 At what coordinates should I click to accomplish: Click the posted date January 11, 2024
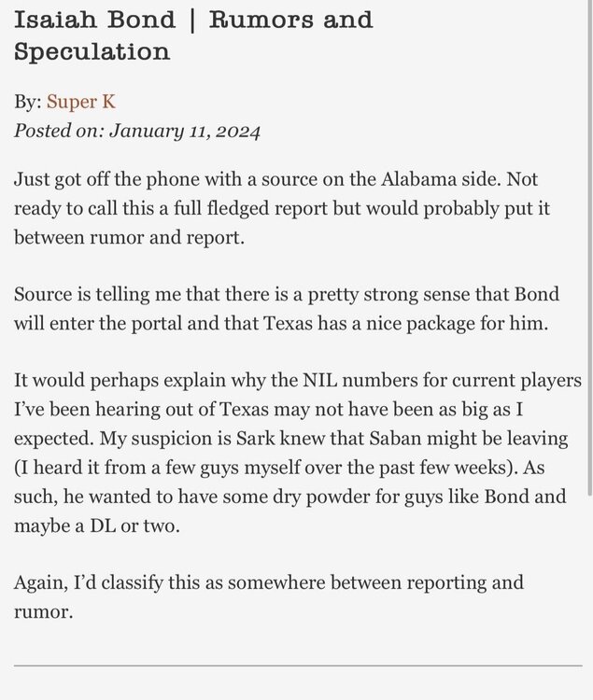click(x=185, y=130)
